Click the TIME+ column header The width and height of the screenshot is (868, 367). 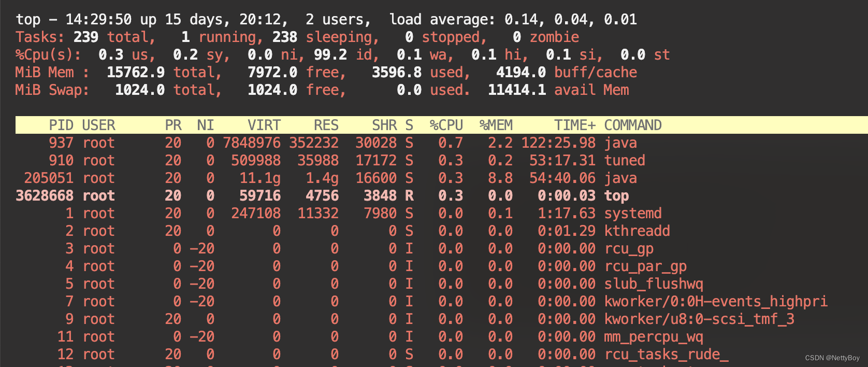pyautogui.click(x=575, y=125)
